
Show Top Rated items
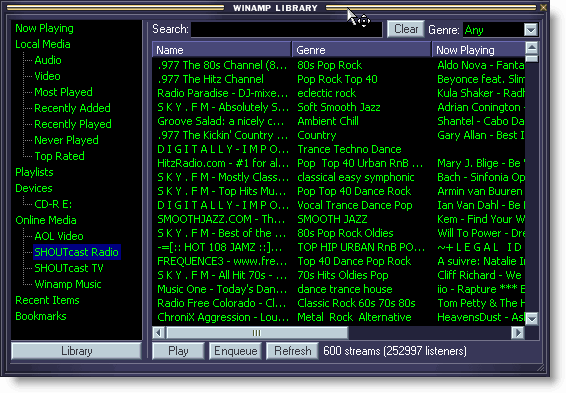tap(59, 156)
